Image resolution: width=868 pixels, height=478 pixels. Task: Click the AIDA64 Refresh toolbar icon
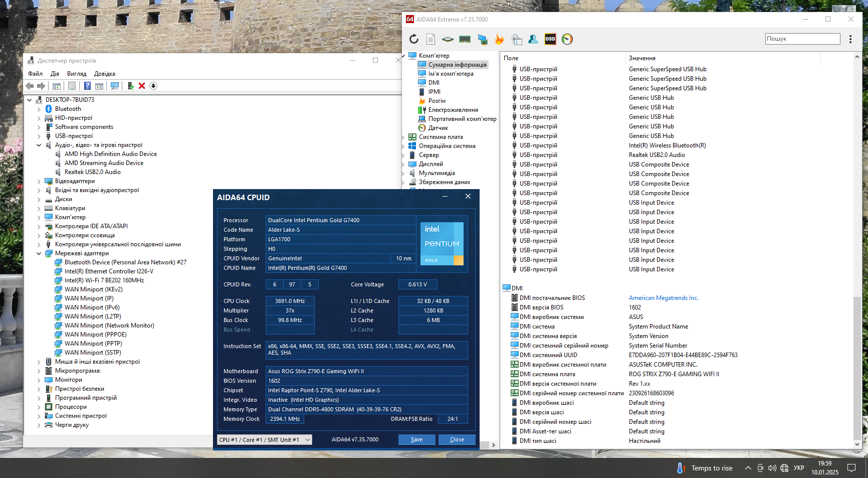[413, 39]
